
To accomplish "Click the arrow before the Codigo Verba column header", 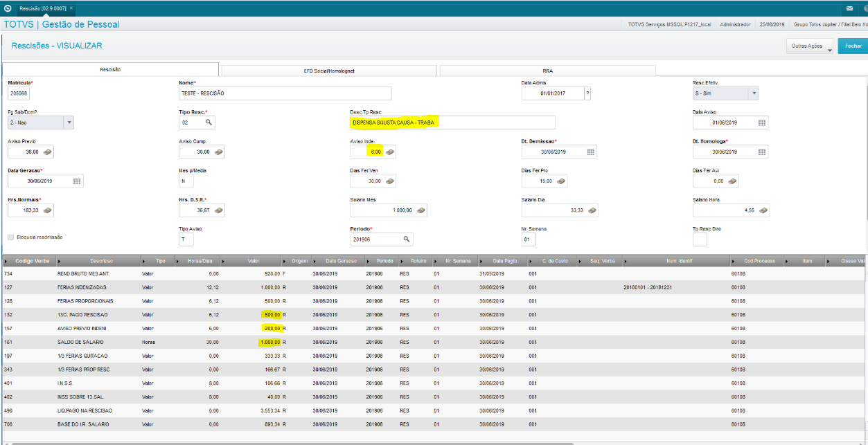I will [x=7, y=261].
